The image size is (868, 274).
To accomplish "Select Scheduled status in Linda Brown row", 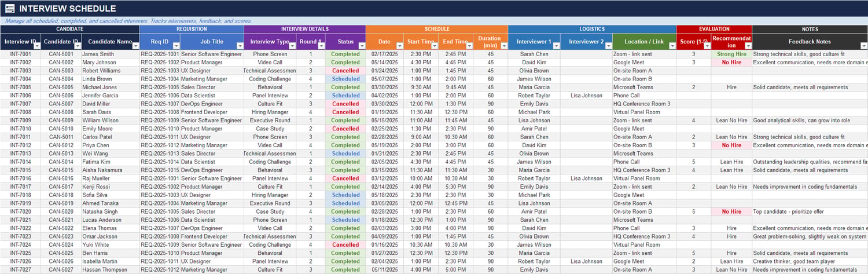I will click(x=345, y=79).
